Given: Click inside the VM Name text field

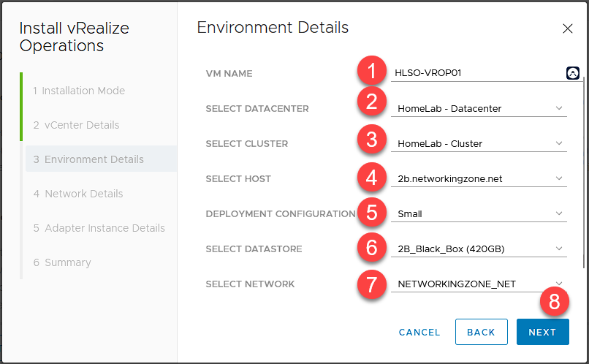Looking at the screenshot, I should [x=475, y=73].
